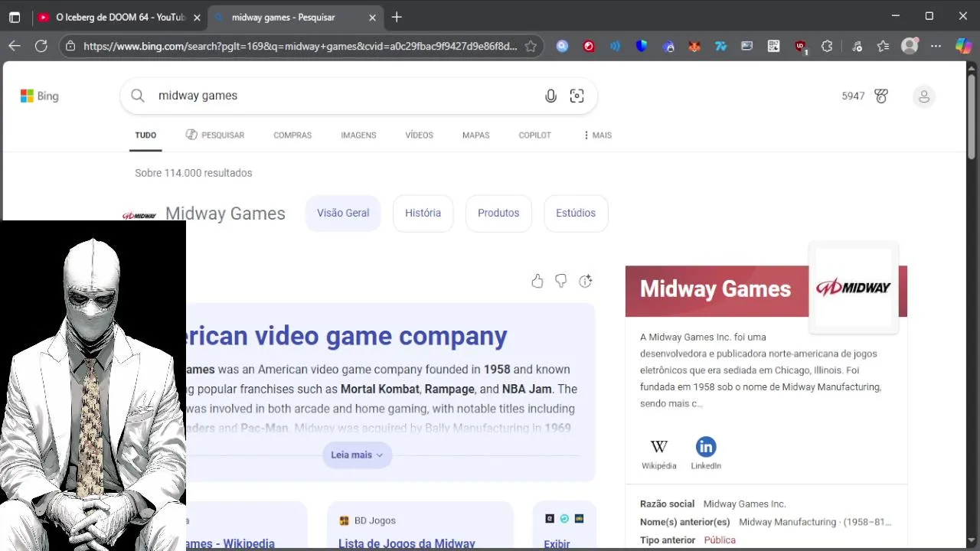Like the answer with thumbs up
The image size is (980, 551).
click(537, 281)
